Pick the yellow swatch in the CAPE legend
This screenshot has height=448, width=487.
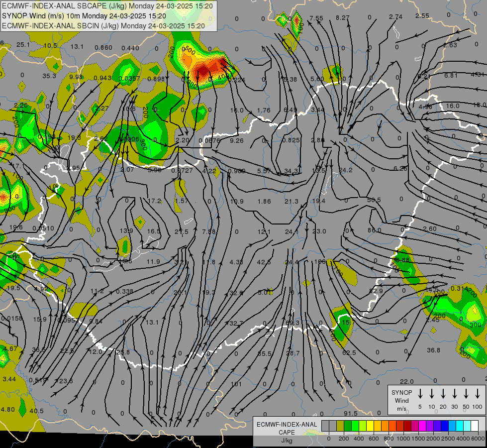370,426
